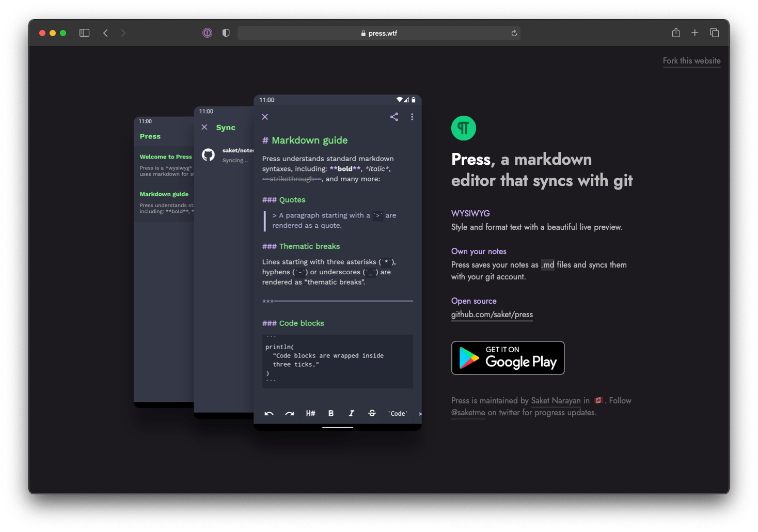Click the press.wtf address bar
This screenshot has height=532, width=758.
point(378,33)
